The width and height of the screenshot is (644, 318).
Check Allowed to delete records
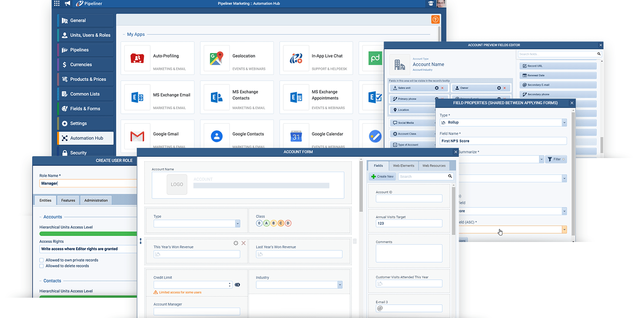pyautogui.click(x=41, y=266)
